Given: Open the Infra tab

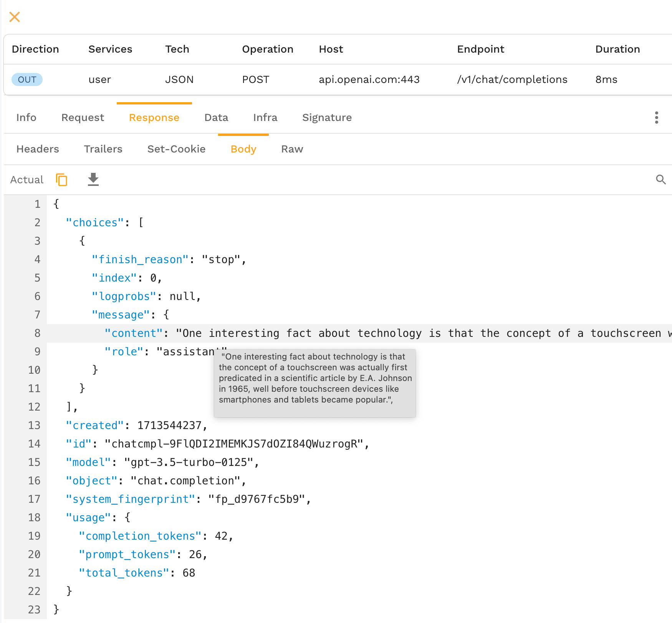Looking at the screenshot, I should point(265,118).
